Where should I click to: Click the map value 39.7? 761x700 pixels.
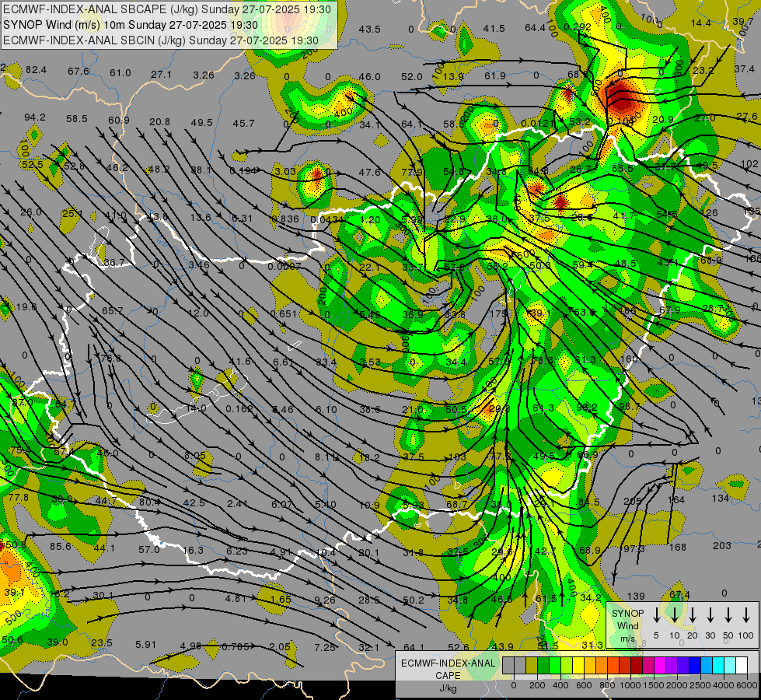[x=742, y=21]
